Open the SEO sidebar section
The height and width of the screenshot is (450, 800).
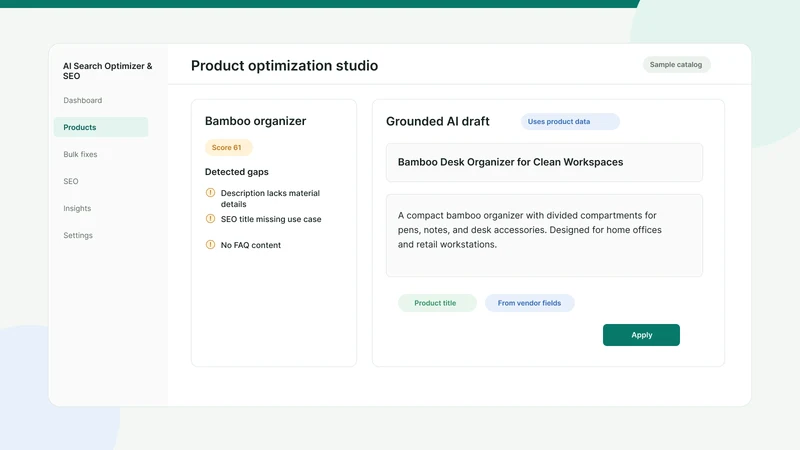point(71,181)
